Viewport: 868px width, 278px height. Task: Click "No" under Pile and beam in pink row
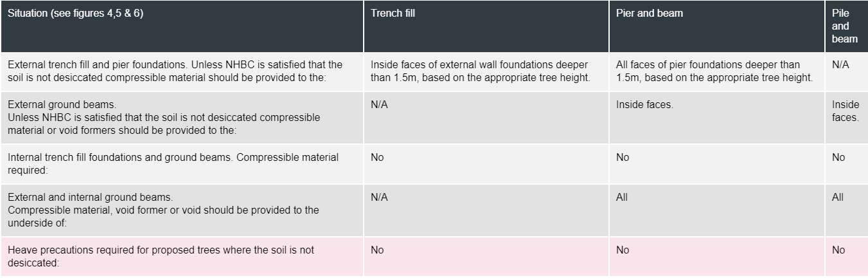click(x=838, y=250)
